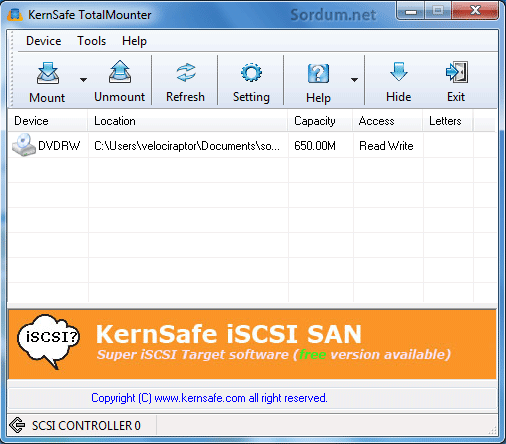Select the DVDRW device name
The height and width of the screenshot is (444, 506).
point(59,146)
